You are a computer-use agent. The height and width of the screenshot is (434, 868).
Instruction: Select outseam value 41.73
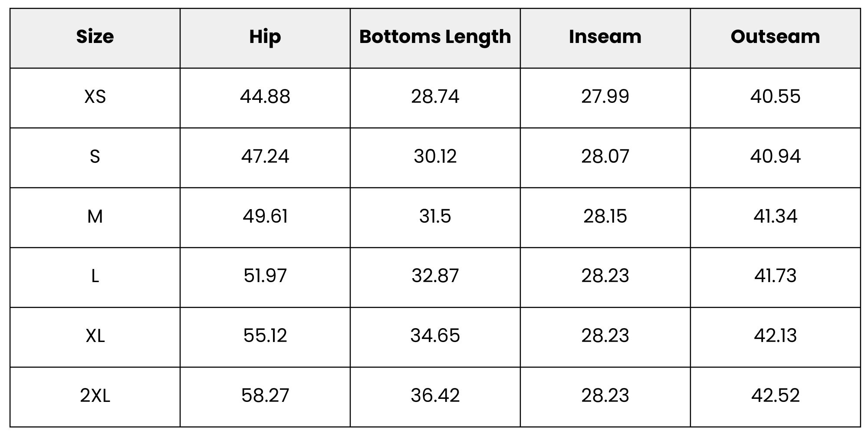(775, 276)
